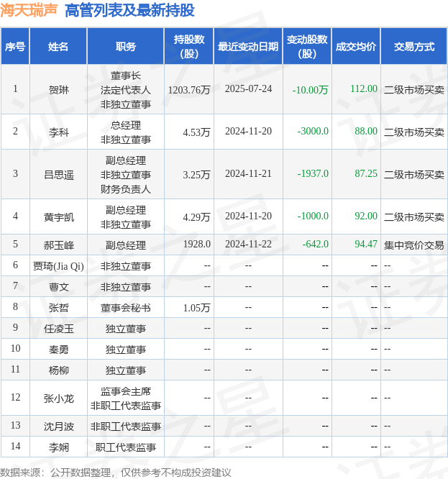Screen dimensions: 448x479
Task: Select the name 杨柳
Action: 59,370
